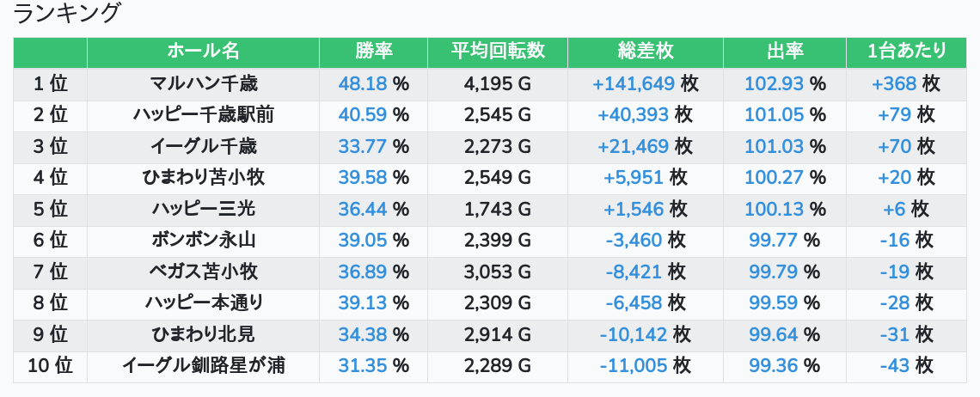980x397 pixels.
Task: Select ベガス苫小牧 hall name
Action: pos(203,272)
